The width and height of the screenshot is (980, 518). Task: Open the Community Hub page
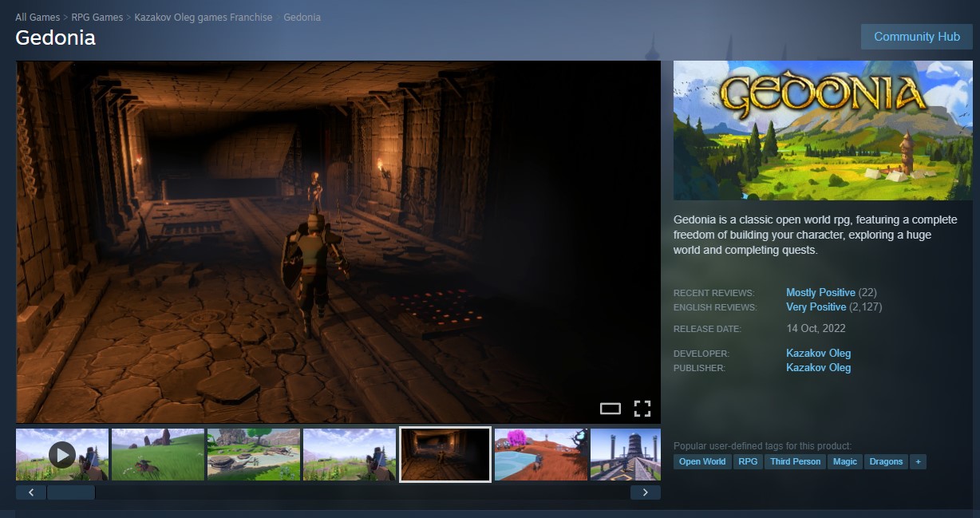coord(917,37)
